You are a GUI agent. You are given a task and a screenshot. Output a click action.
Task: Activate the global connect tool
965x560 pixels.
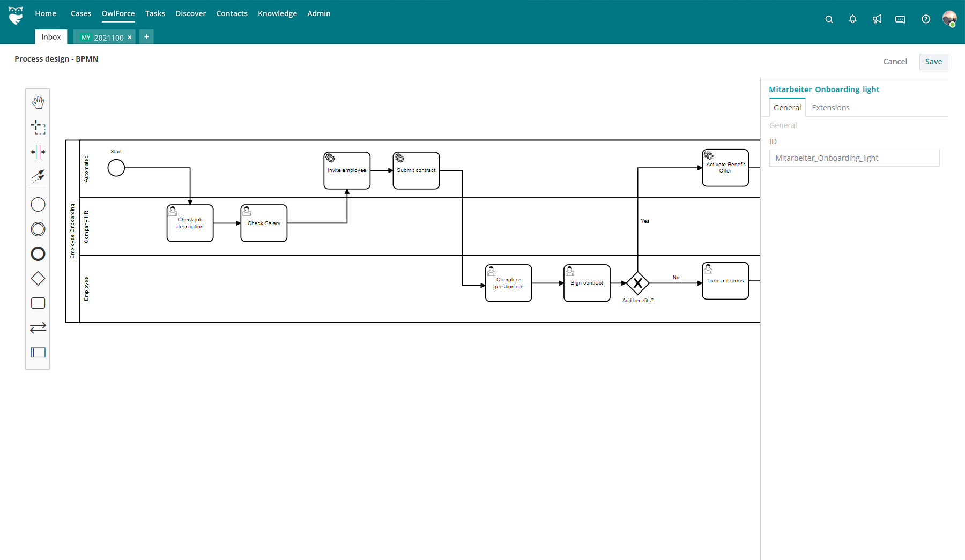pos(38,176)
